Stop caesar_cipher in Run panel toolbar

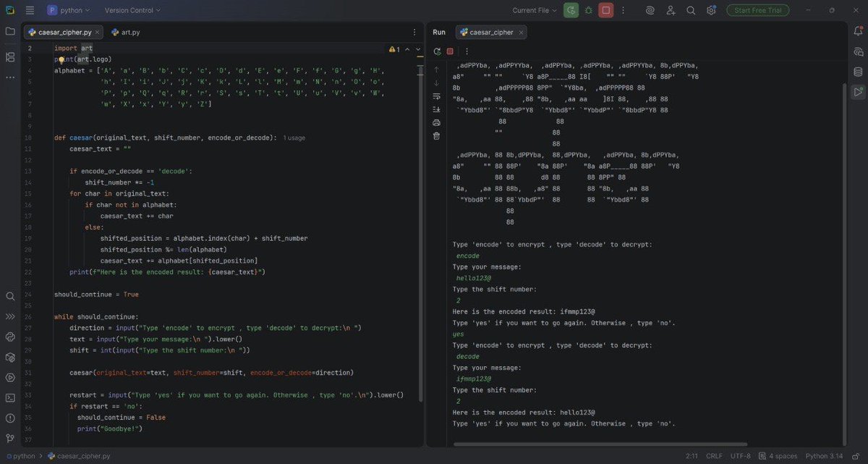(450, 51)
